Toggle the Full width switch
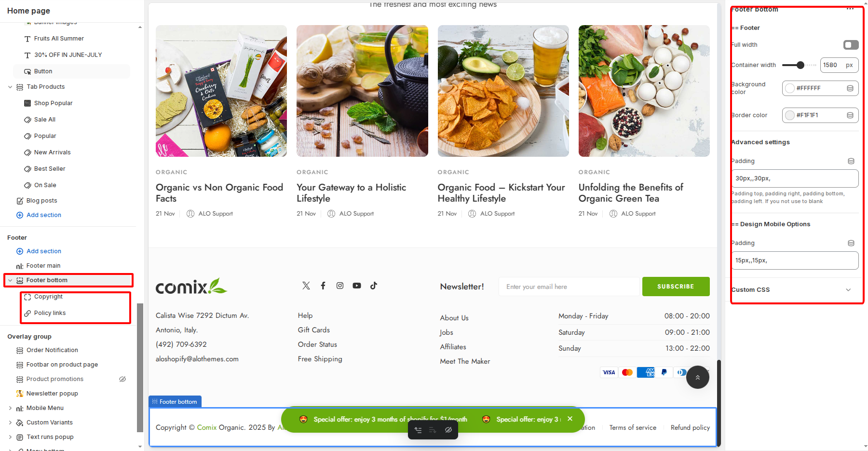Screen dimensions: 868x451 pos(851,45)
